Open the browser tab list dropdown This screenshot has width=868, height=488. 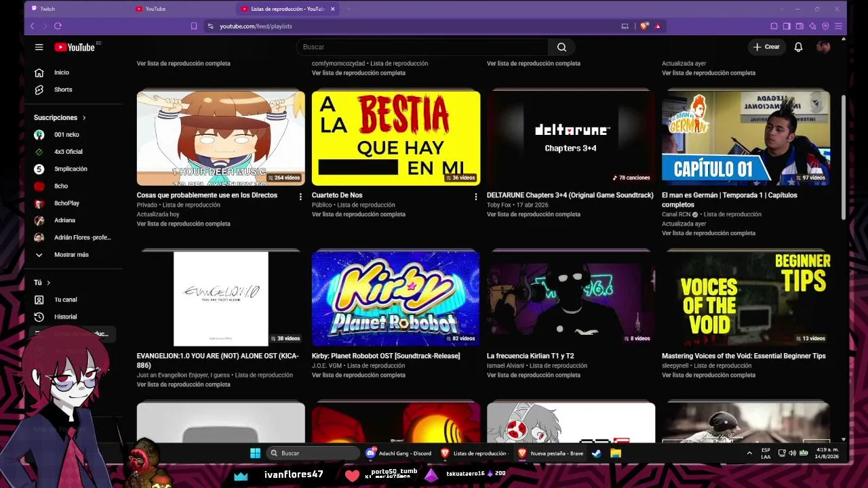[781, 9]
